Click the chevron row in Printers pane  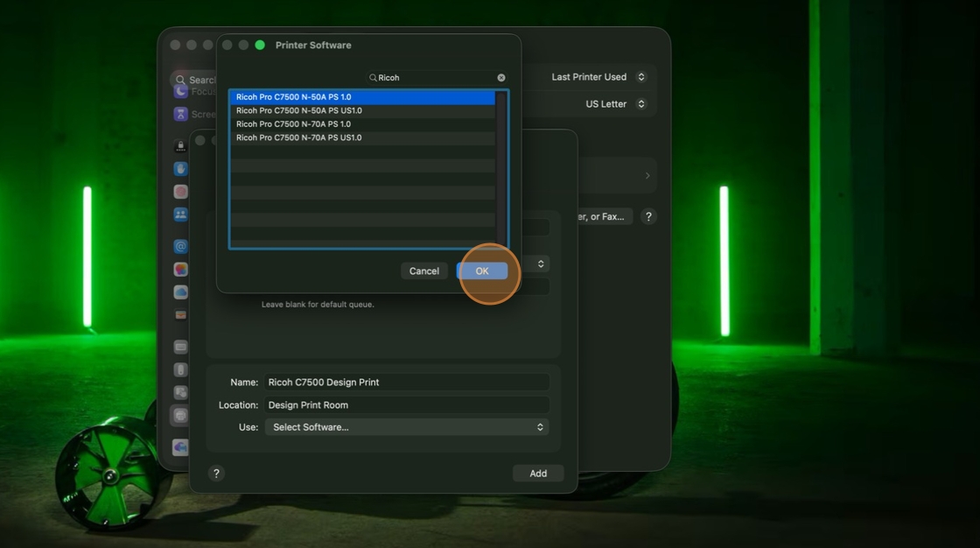click(x=617, y=176)
